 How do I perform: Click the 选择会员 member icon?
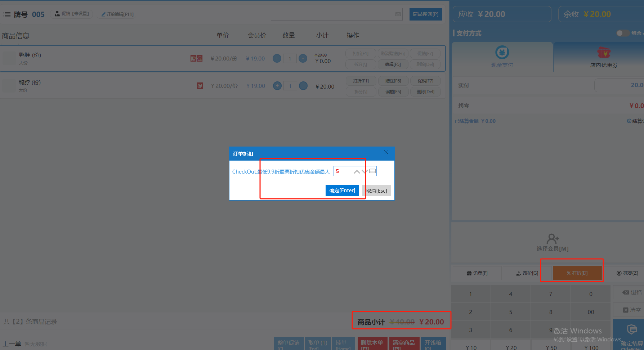(x=553, y=239)
